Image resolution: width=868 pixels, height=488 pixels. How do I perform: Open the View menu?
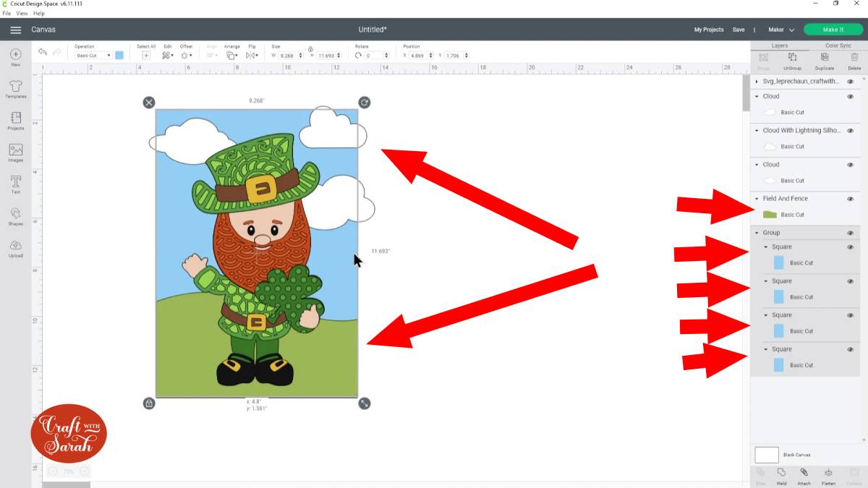point(22,14)
